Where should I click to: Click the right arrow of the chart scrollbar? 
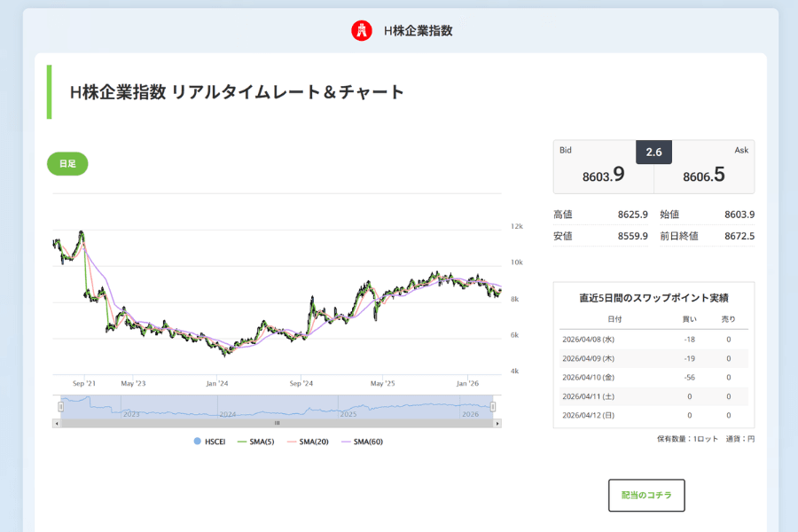coord(499,423)
